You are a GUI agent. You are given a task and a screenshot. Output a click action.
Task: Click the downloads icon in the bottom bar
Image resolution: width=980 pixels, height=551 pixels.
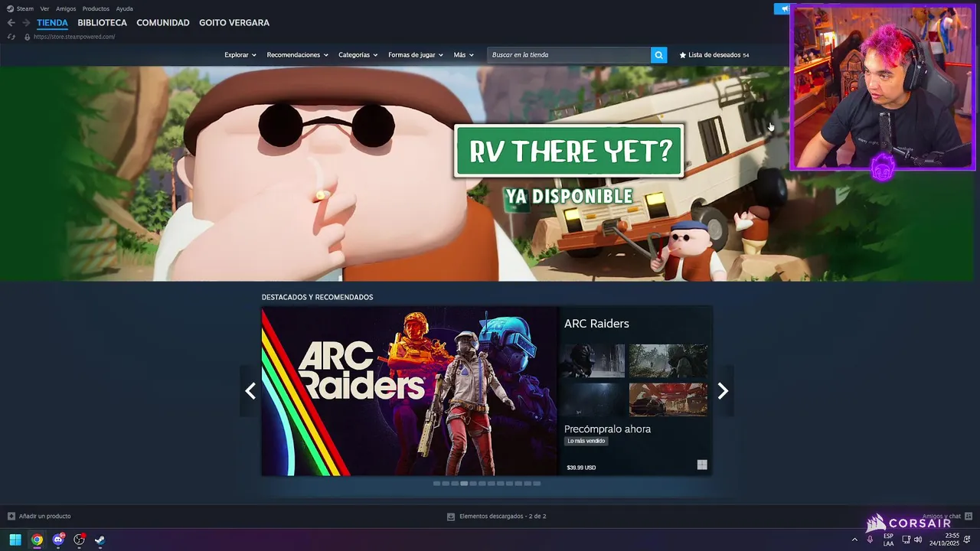click(x=451, y=517)
